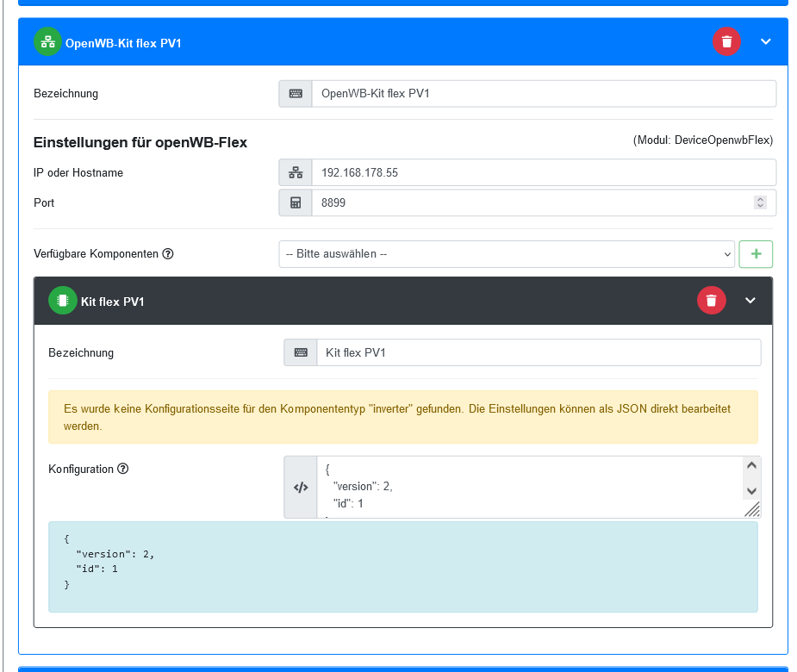The height and width of the screenshot is (672, 797).
Task: Click the Verfügbare Komponenten label
Action: pos(96,253)
